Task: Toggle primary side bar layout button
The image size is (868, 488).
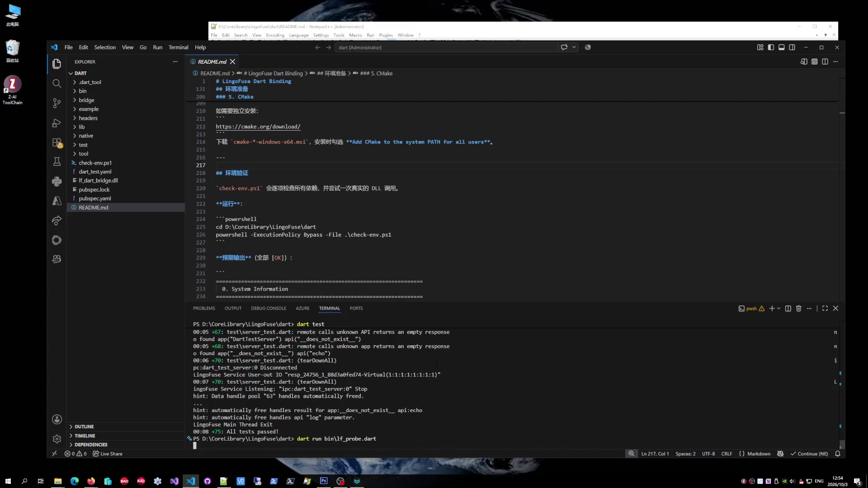Action: (x=771, y=47)
